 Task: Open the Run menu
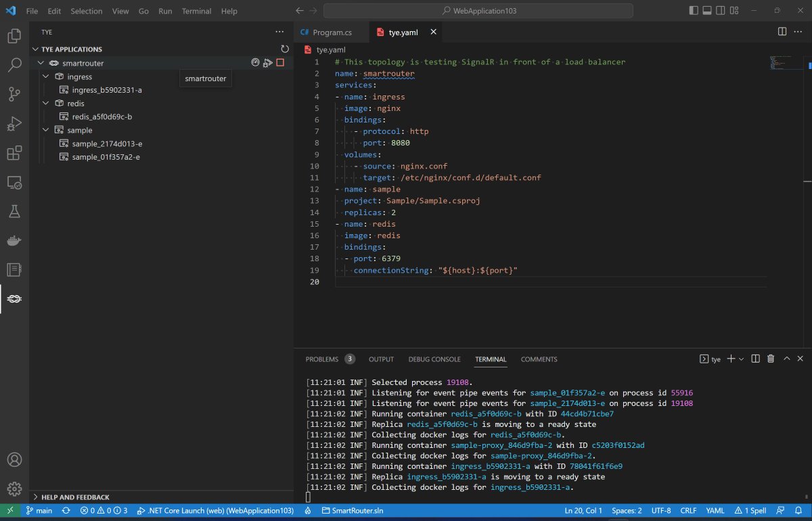pyautogui.click(x=165, y=11)
